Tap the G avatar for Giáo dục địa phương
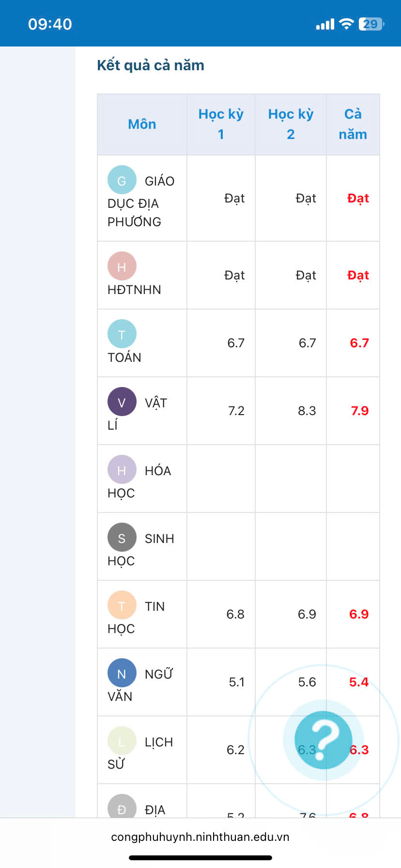Viewport: 401px width, 868px height. [x=122, y=180]
